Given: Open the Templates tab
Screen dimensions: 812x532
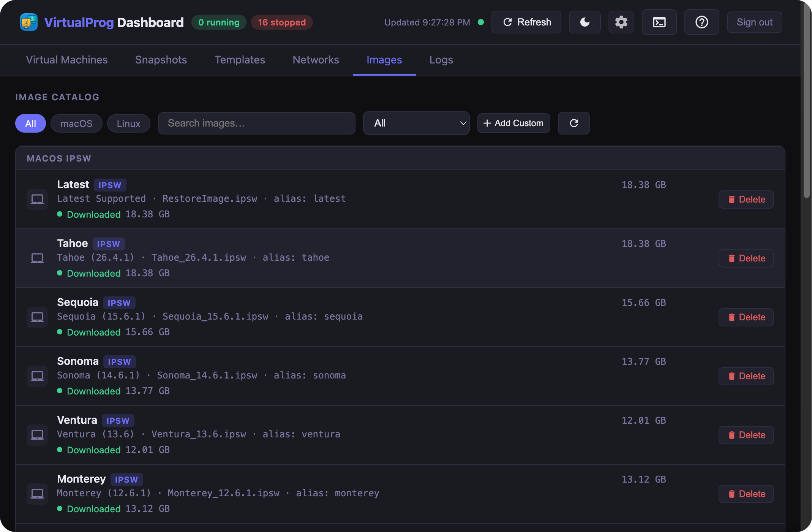Looking at the screenshot, I should pyautogui.click(x=240, y=60).
